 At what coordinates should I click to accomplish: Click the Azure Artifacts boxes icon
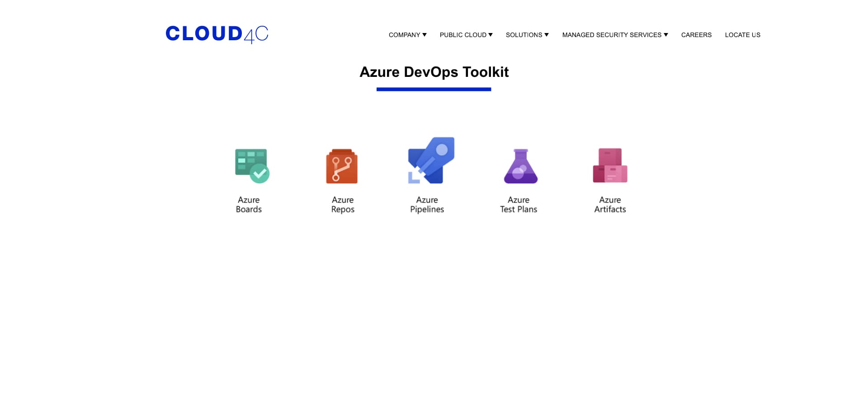point(610,165)
